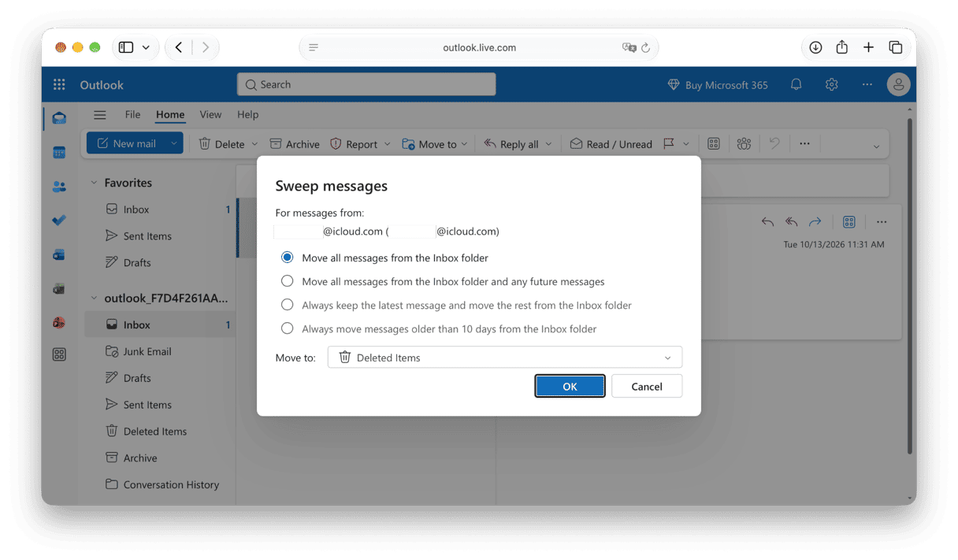Open the More apps icon in left rail
This screenshot has height=560, width=958.
(59, 354)
